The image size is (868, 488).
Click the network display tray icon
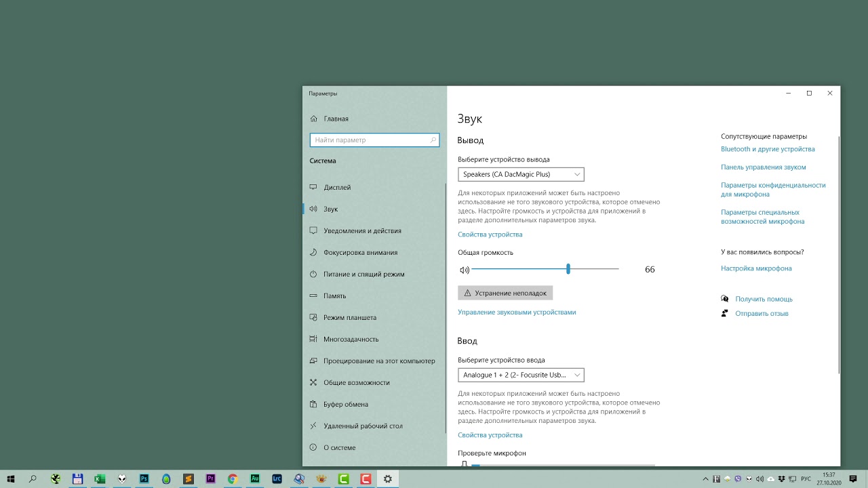click(x=793, y=479)
